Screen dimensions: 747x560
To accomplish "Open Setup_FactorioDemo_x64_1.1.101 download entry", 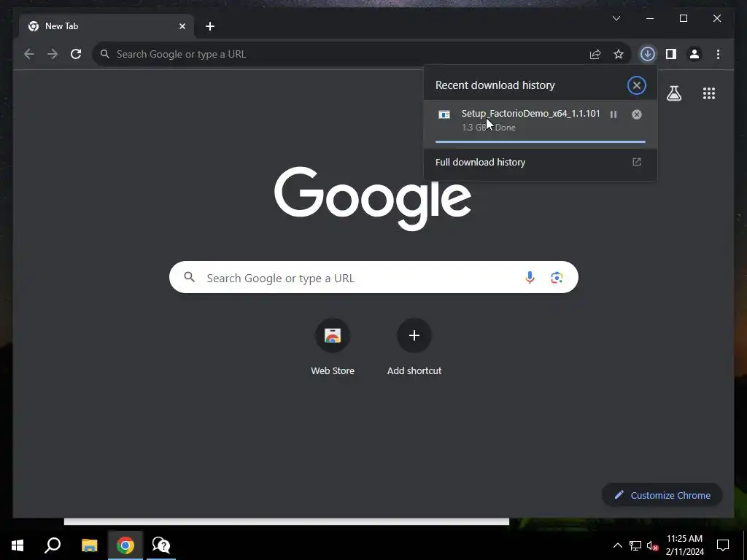I will point(541,124).
